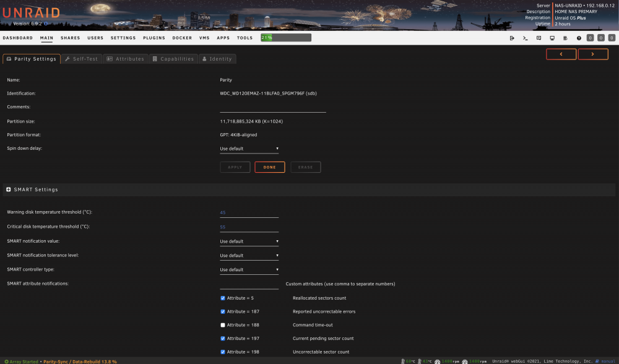Switch to the Self-Test tab
This screenshot has width=619, height=364.
82,59
